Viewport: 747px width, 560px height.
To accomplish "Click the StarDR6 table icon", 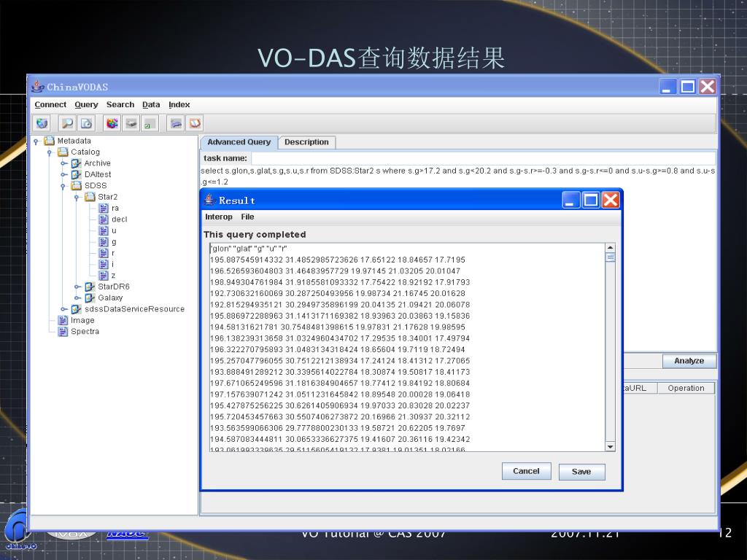I will [x=90, y=287].
